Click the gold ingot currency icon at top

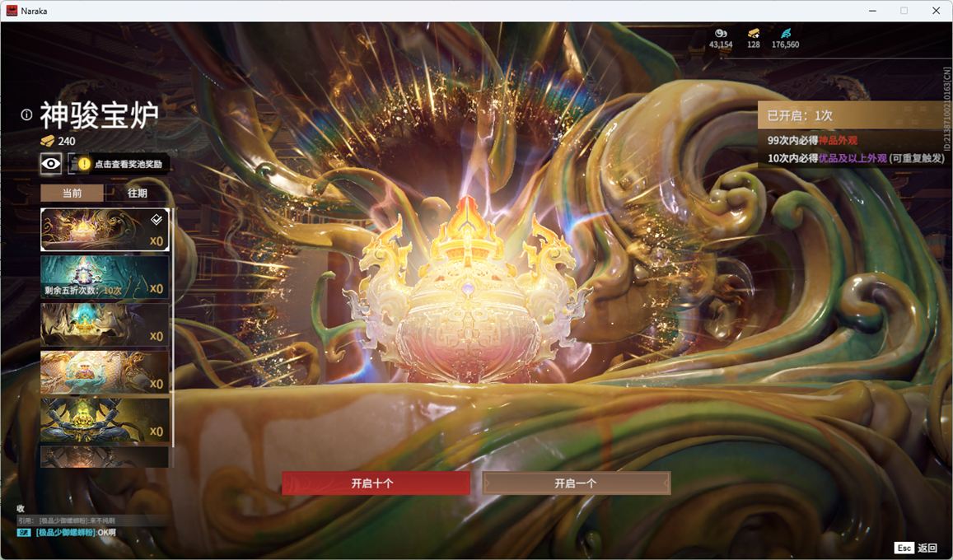754,34
